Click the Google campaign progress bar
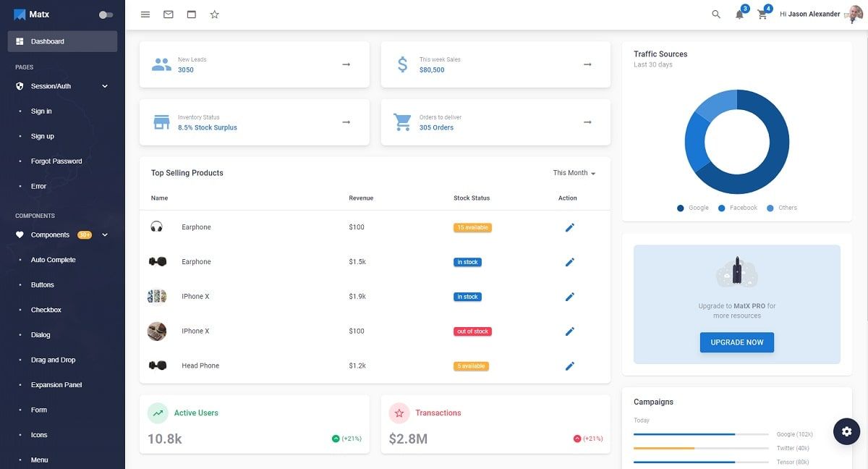This screenshot has height=469, width=868. click(701, 435)
